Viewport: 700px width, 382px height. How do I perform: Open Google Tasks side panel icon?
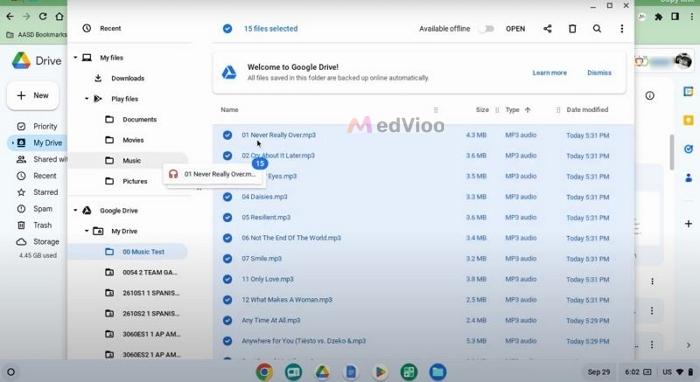[x=688, y=149]
